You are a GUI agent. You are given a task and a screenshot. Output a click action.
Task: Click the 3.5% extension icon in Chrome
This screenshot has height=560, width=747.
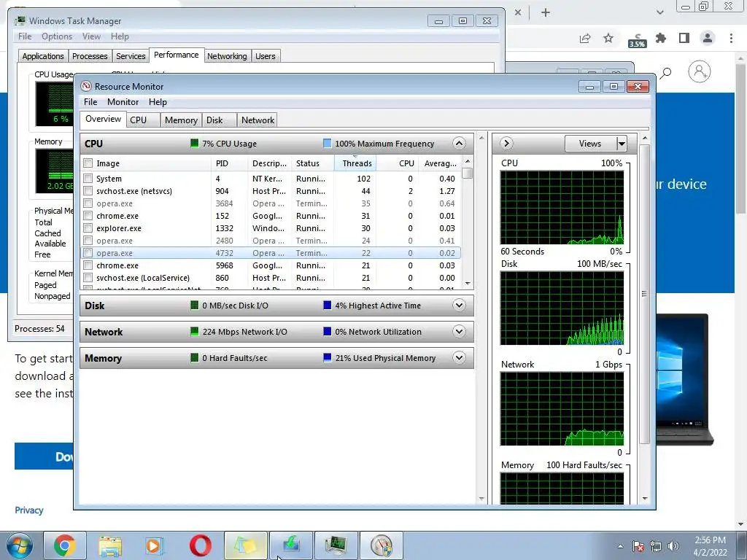(637, 40)
